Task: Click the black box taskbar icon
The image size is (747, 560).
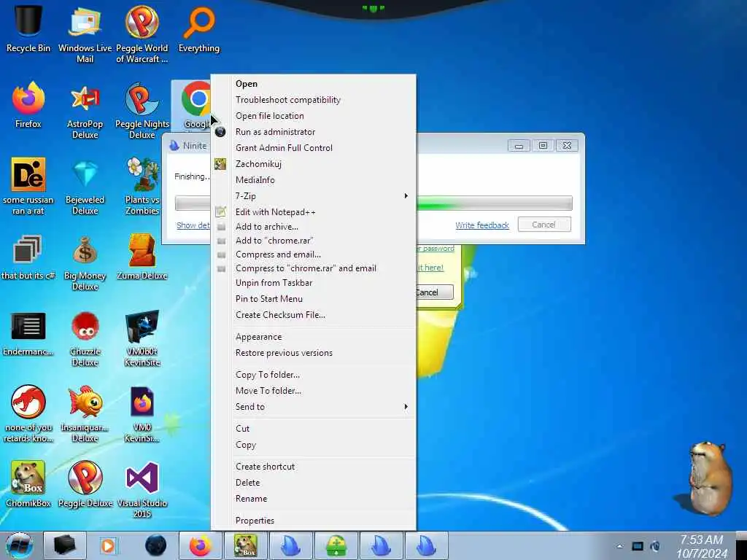Action: (x=65, y=545)
